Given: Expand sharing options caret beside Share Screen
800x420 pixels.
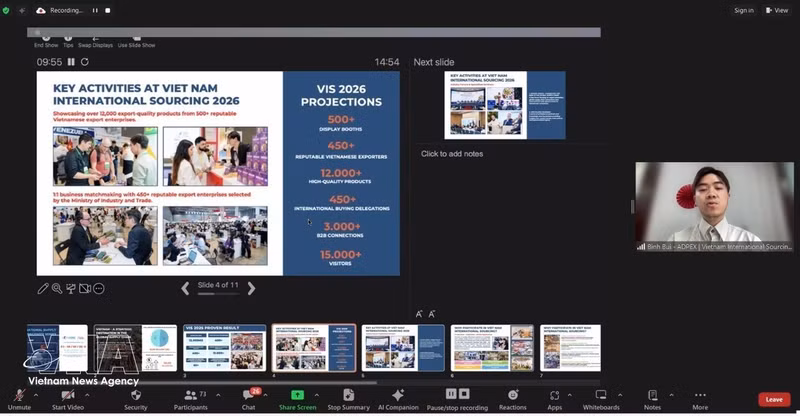Looking at the screenshot, I should click(317, 395).
